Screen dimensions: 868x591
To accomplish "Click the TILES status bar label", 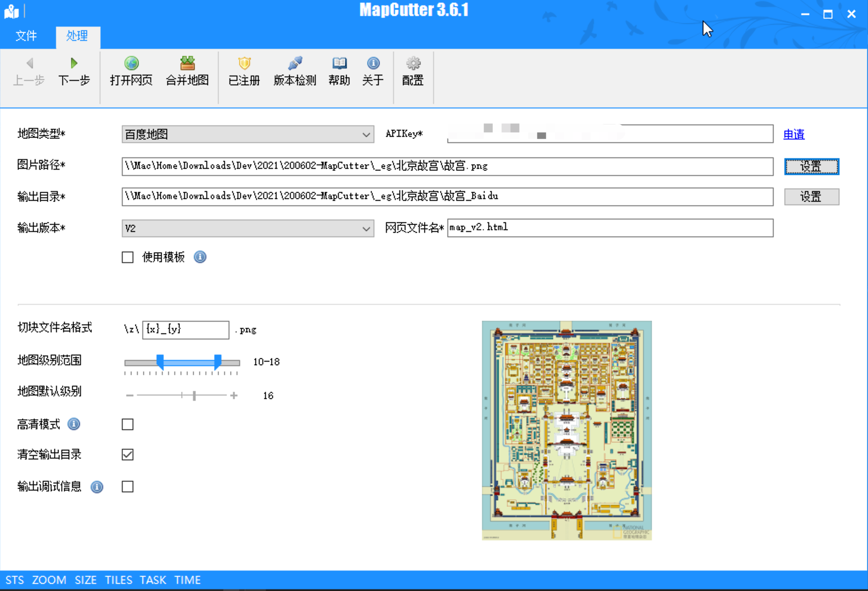I will coord(119,580).
